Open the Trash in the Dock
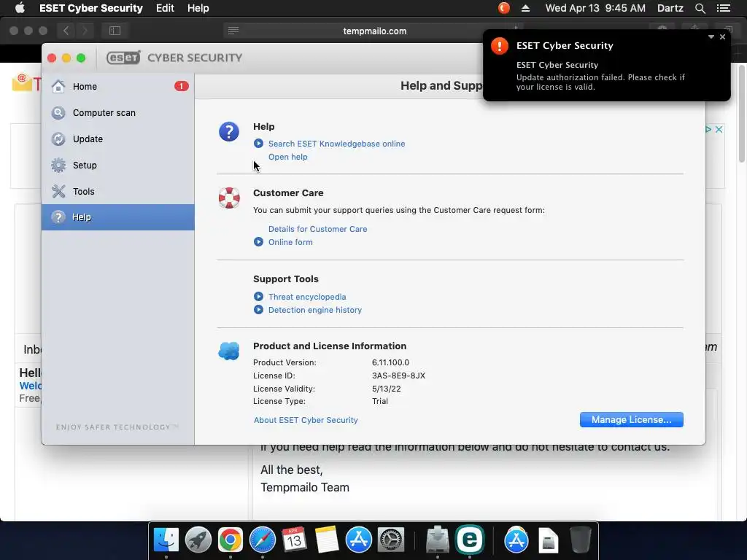Image resolution: width=747 pixels, height=560 pixels. pos(580,540)
